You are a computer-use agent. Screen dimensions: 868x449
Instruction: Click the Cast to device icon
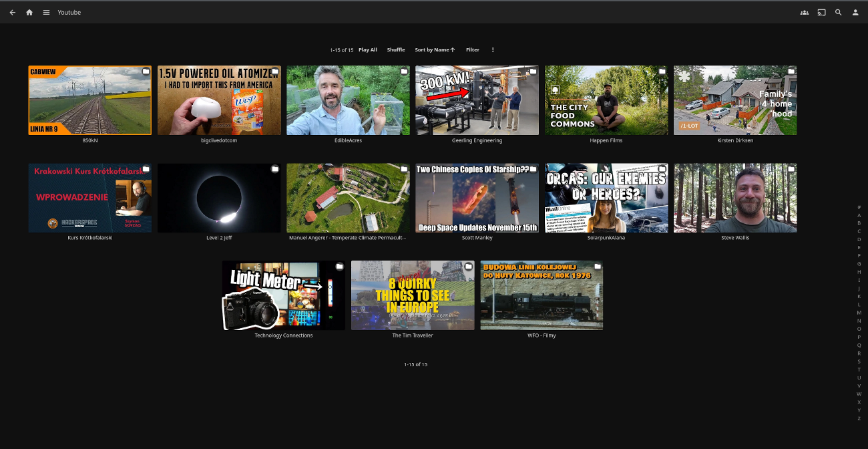tap(822, 12)
